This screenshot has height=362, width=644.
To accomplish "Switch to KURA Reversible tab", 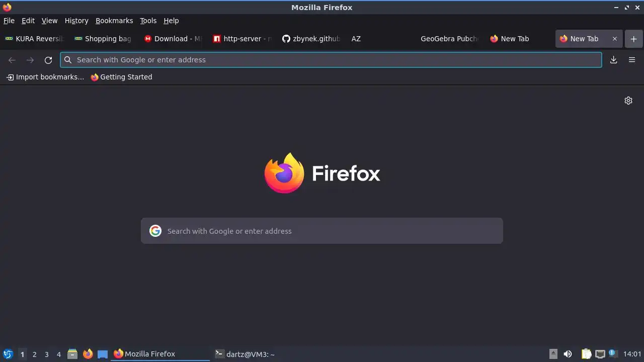I will click(x=35, y=39).
